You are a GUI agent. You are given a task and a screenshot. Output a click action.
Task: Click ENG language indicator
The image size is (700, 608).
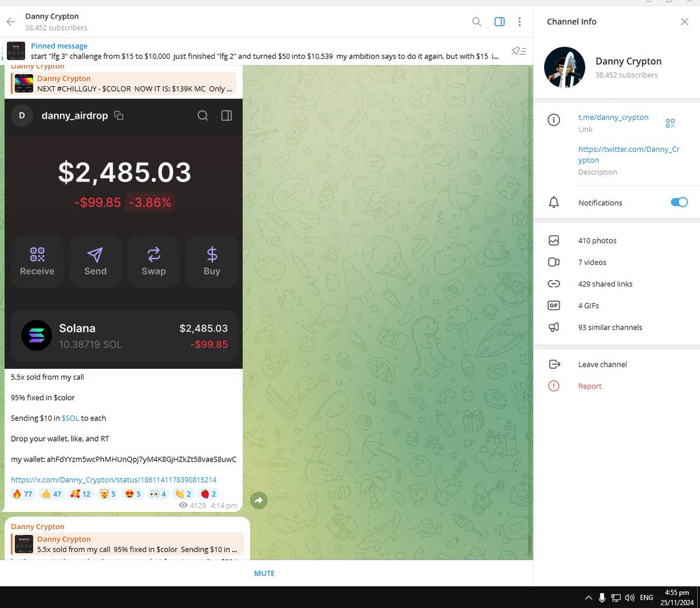646,597
